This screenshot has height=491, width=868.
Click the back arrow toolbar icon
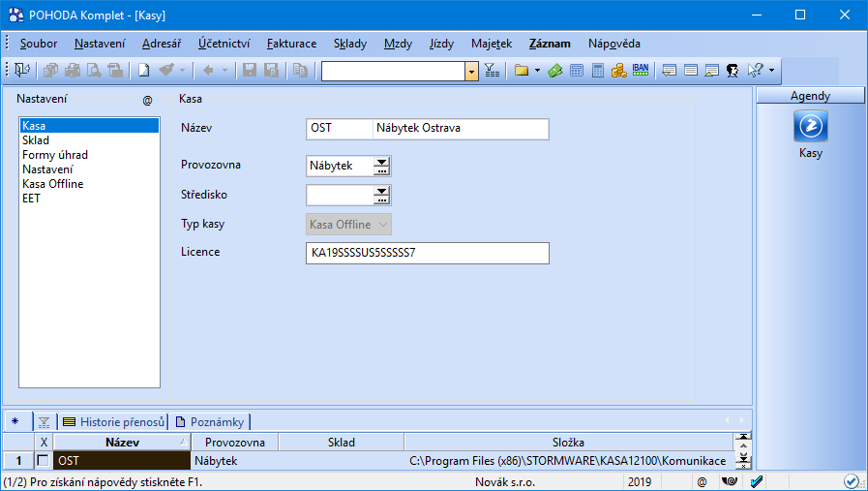click(x=208, y=70)
